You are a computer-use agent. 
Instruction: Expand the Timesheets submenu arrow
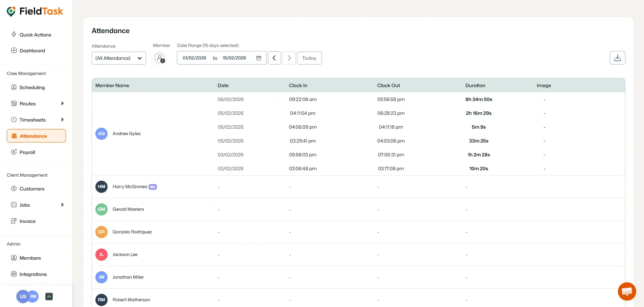point(62,120)
